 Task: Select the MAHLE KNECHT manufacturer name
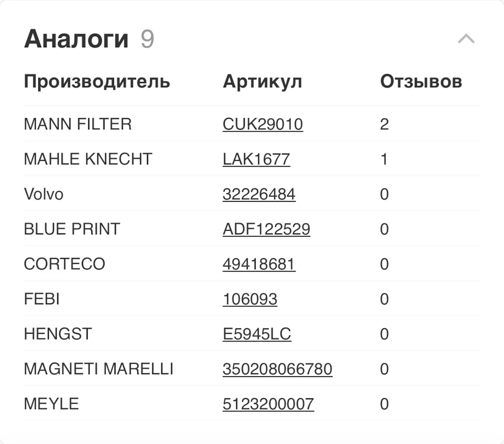coord(87,159)
